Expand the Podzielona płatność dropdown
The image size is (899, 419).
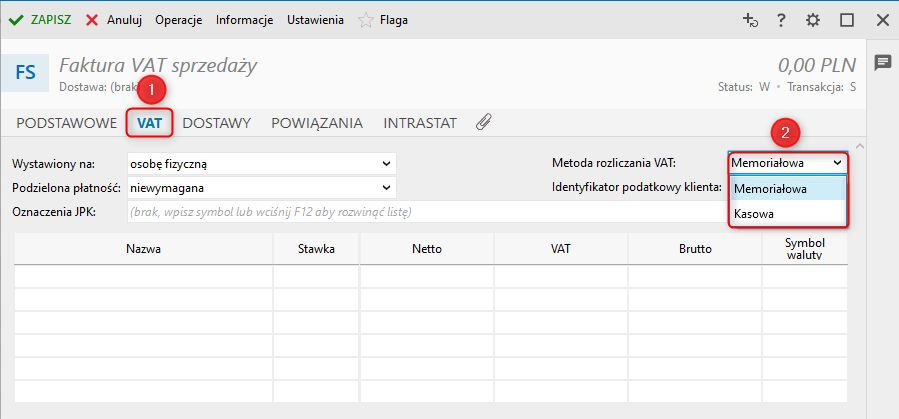(x=387, y=187)
